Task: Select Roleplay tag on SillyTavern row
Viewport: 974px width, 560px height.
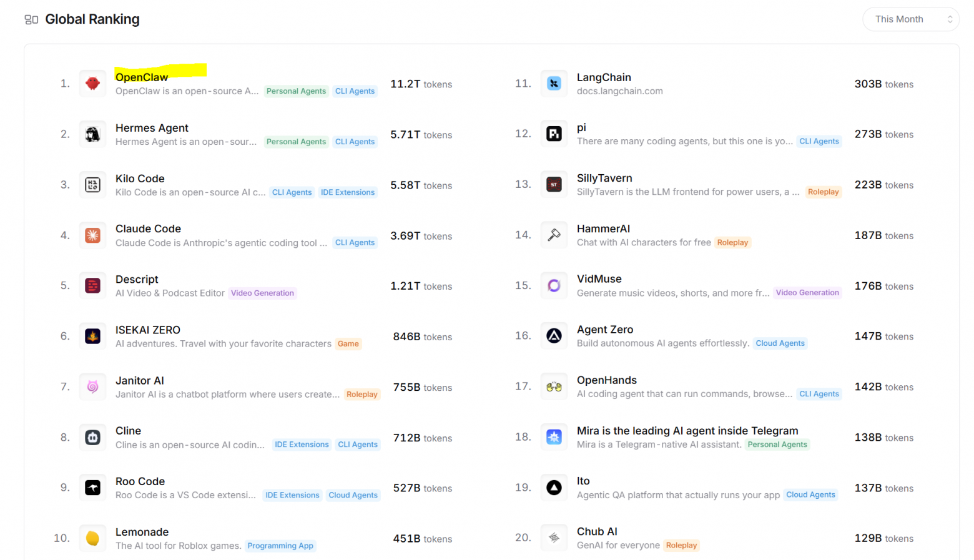Action: tap(824, 192)
